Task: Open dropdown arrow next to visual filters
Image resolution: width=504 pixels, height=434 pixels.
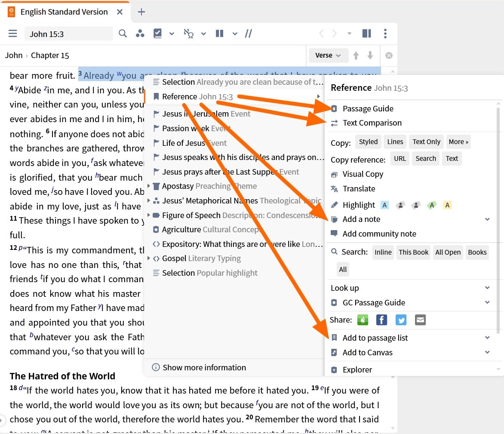Action: tap(172, 34)
